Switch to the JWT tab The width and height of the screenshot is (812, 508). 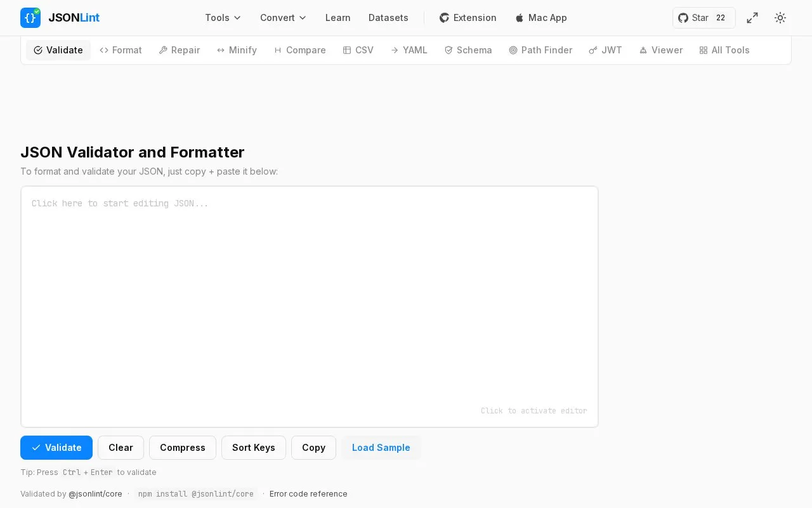(605, 50)
